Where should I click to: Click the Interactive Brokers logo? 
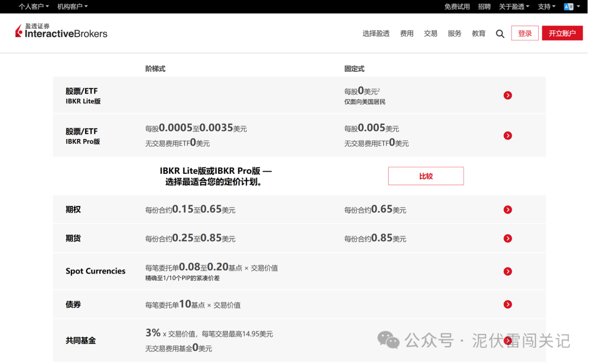click(61, 31)
